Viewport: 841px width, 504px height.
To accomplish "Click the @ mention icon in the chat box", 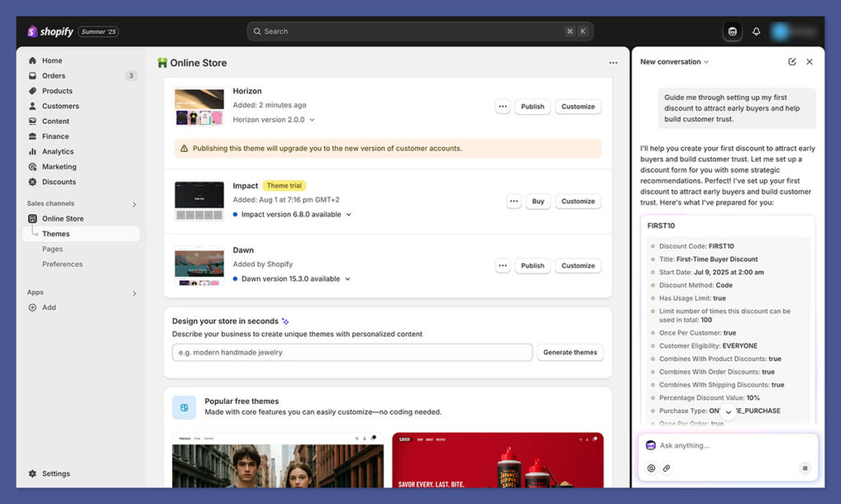I will tap(650, 468).
